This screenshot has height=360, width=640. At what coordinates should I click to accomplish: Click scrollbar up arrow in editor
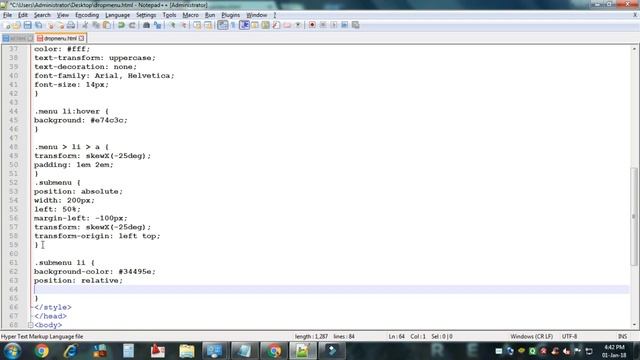[634, 49]
